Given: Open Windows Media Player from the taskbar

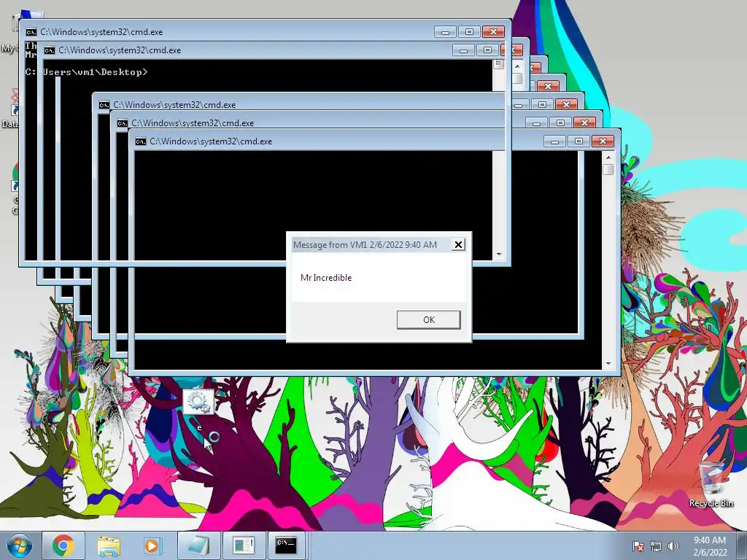Looking at the screenshot, I should click(152, 545).
